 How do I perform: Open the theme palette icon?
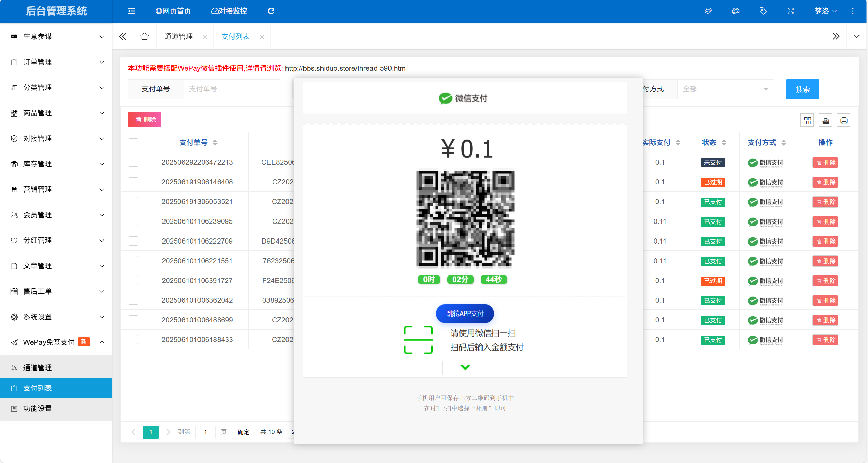tap(735, 11)
